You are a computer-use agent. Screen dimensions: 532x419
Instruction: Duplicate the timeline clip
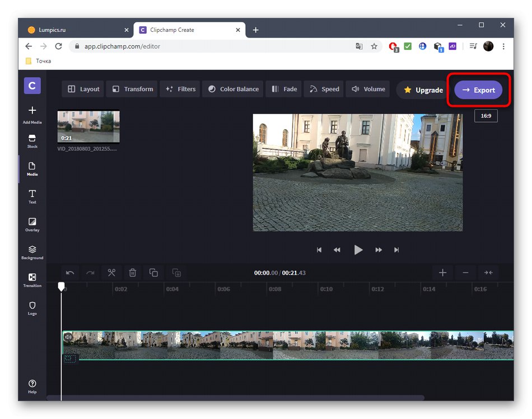(154, 272)
